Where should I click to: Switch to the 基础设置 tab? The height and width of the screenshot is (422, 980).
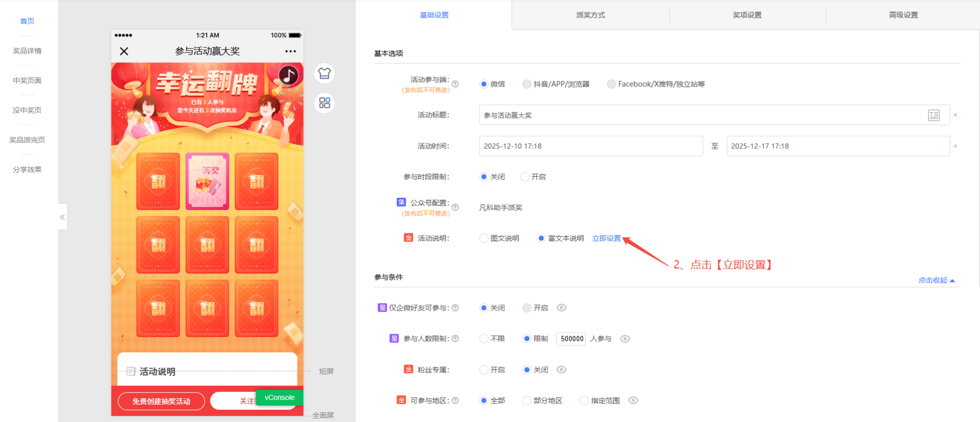point(434,15)
